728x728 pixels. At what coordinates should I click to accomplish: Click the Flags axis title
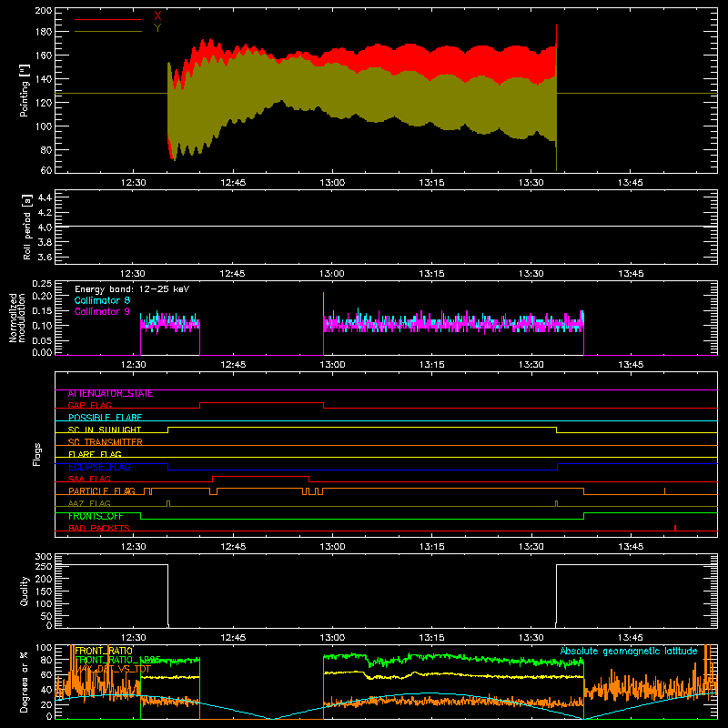(x=37, y=454)
